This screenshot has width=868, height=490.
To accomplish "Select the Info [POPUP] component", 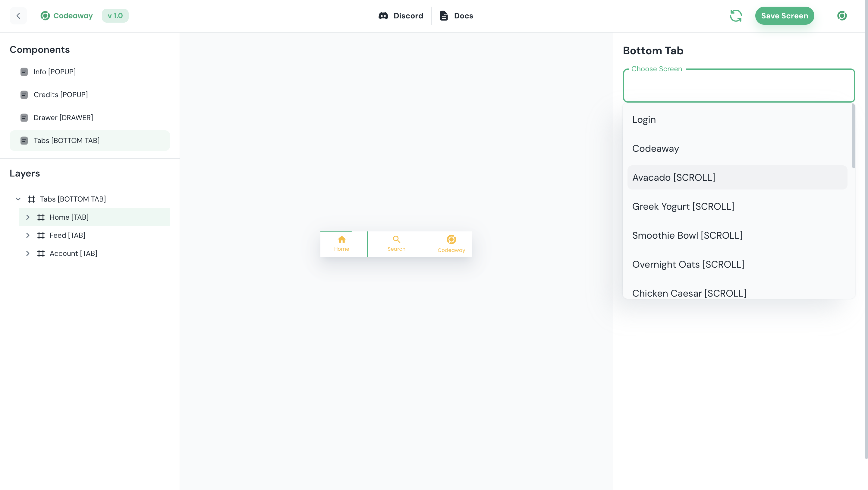I will (55, 72).
